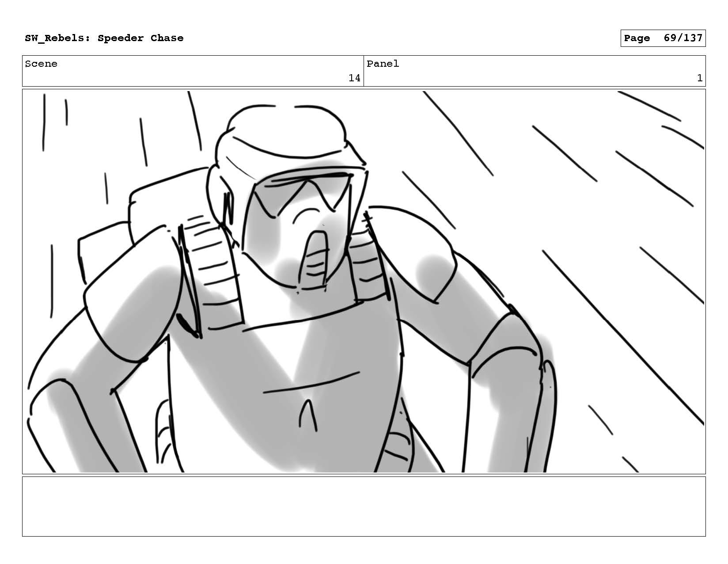This screenshot has width=728, height=564.
Task: Click the panel number '1'
Action: (700, 78)
